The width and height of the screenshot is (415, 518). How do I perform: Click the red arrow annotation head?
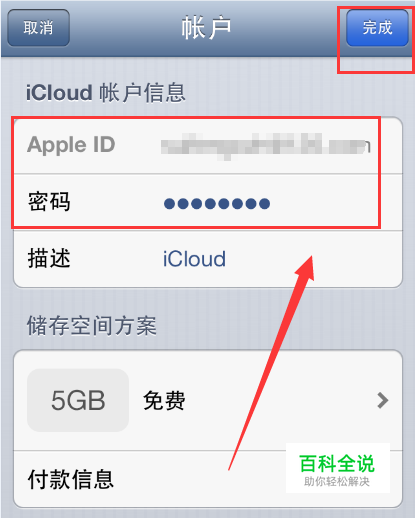[306, 268]
